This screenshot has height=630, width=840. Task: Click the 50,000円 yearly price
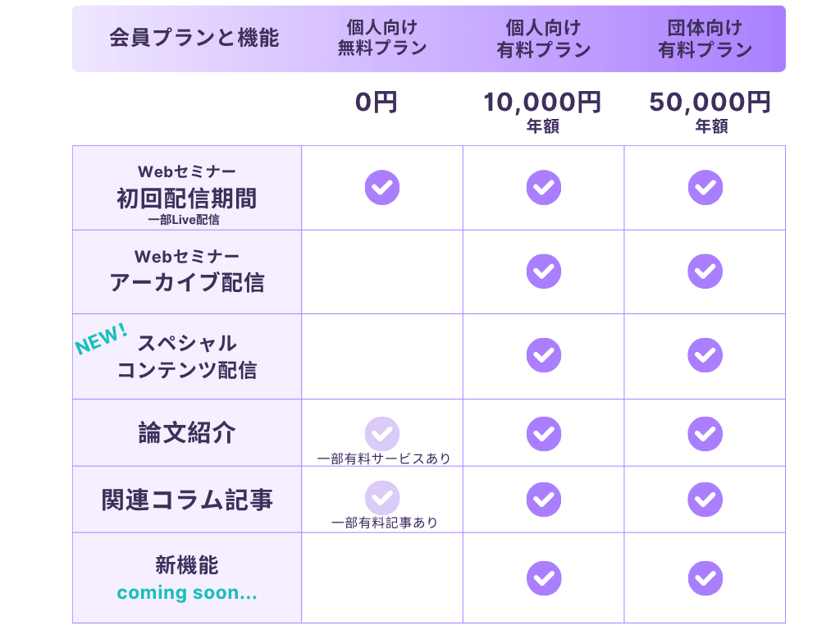tap(710, 103)
